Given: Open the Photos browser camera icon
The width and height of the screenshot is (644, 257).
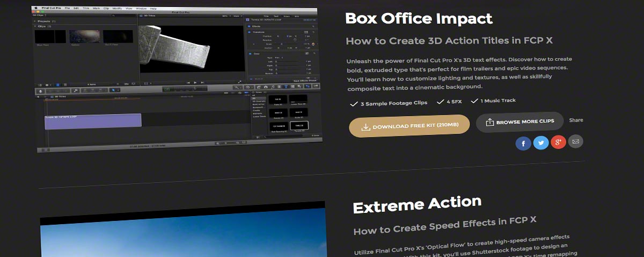Looking at the screenshot, I should [266, 87].
